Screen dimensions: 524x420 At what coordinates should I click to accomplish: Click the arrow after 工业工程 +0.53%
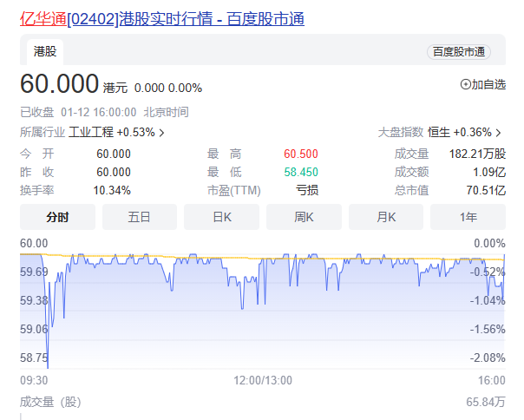(161, 133)
